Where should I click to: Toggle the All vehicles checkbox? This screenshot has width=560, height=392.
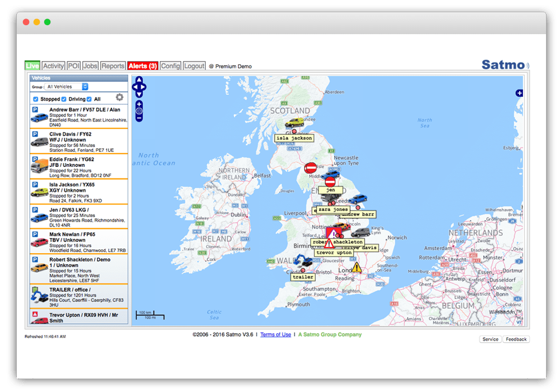[x=88, y=99]
